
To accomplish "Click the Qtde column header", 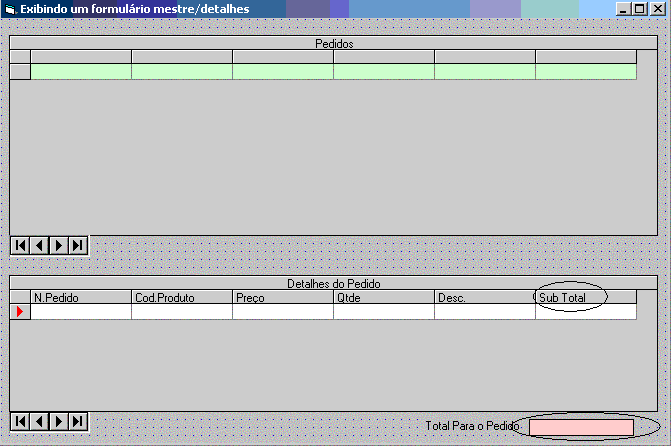I will [384, 297].
